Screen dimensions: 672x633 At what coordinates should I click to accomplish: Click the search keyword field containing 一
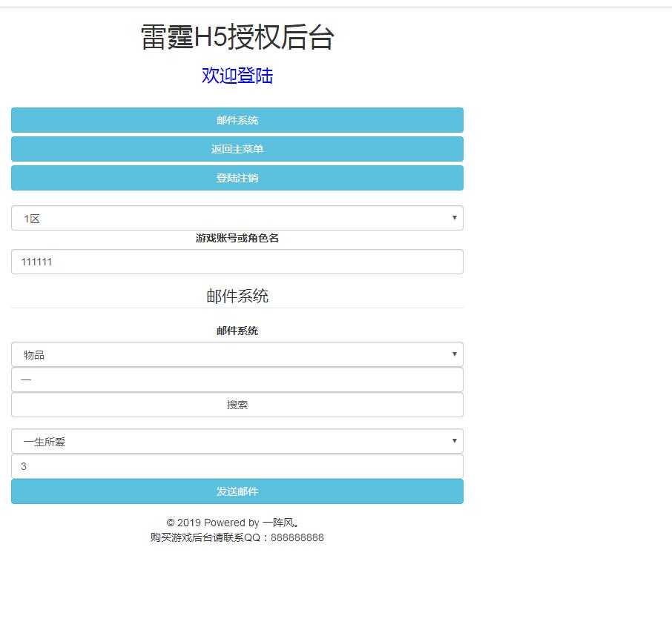(237, 380)
